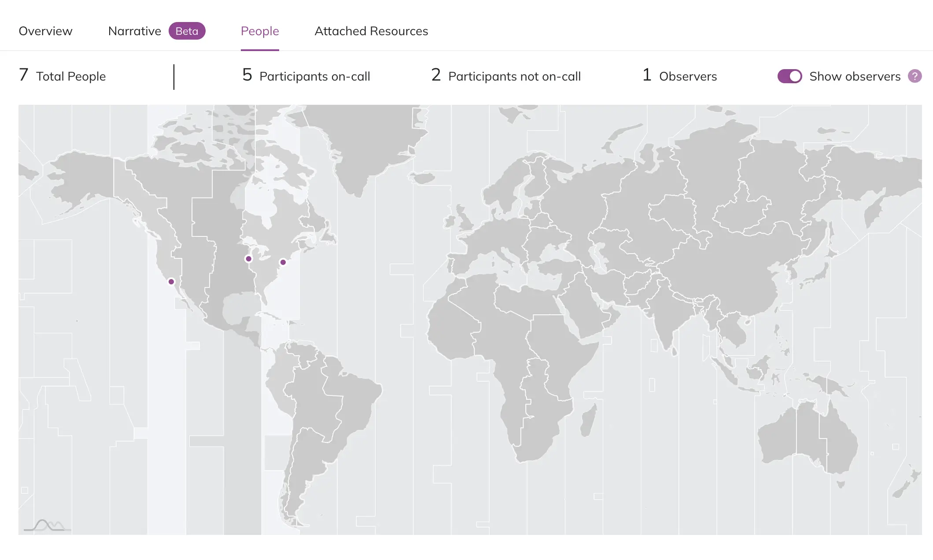Viewport: 933px width, 560px height.
Task: Click the map logo in the bottom-left corner
Action: [x=47, y=525]
